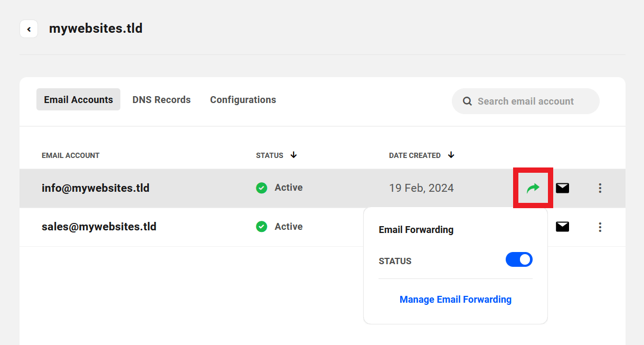Open more options menu for sales@mywebsites.tld

pyautogui.click(x=600, y=227)
